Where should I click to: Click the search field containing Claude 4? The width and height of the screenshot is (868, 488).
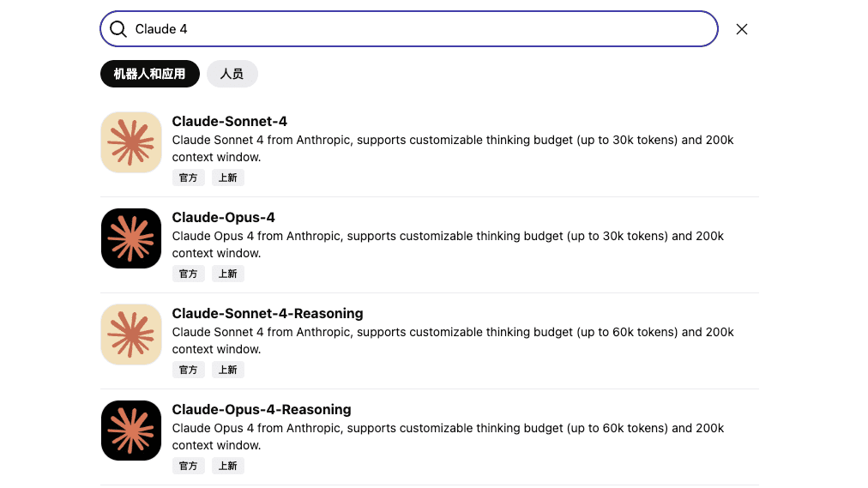tap(409, 29)
